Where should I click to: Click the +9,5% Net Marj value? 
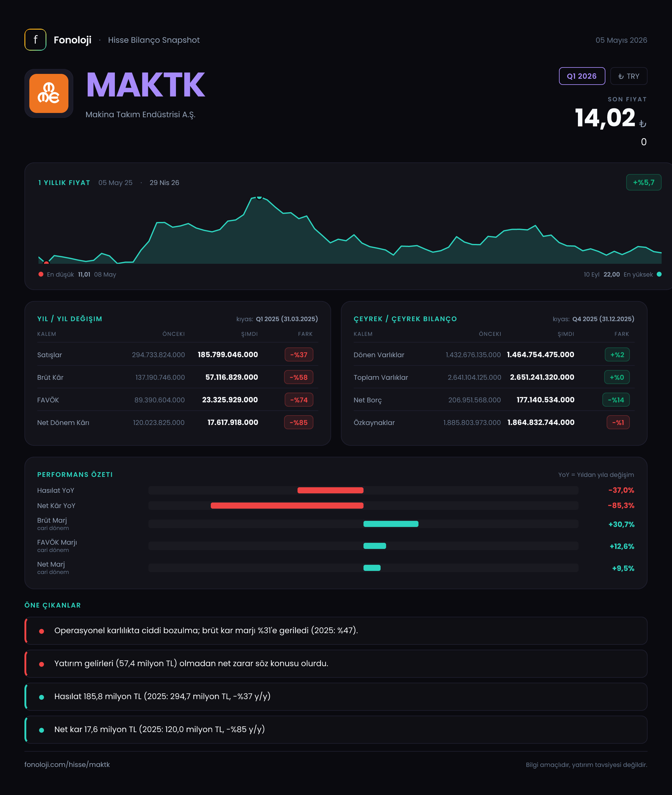point(623,568)
